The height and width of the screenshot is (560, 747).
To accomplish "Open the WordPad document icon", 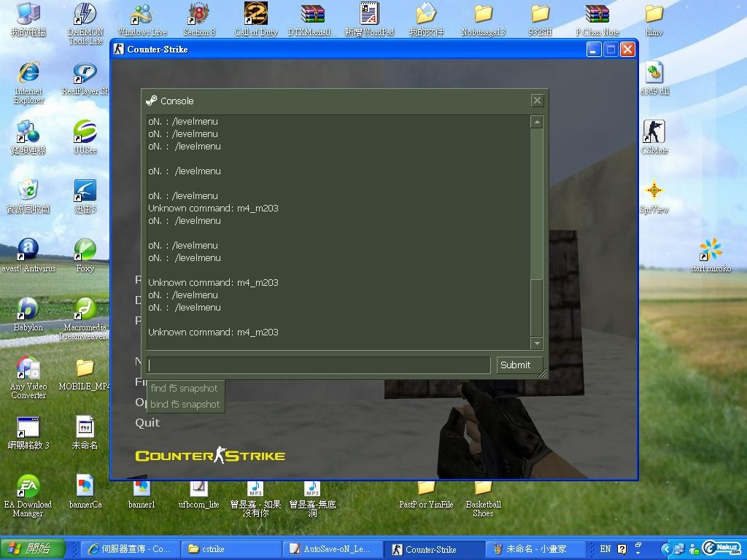I will coord(369,19).
